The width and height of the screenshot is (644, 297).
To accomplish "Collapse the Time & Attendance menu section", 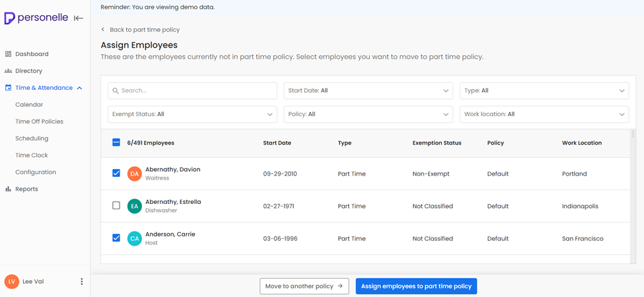I will pyautogui.click(x=79, y=88).
